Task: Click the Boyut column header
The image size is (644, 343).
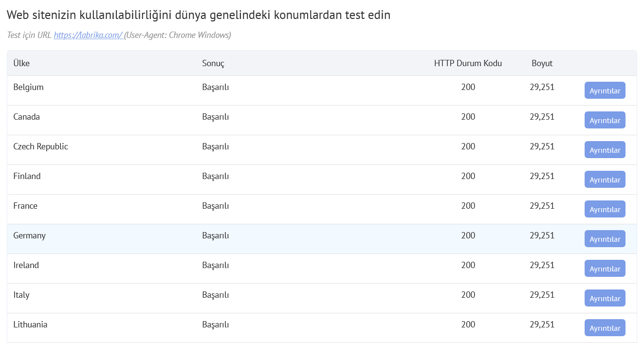Action: coord(542,63)
